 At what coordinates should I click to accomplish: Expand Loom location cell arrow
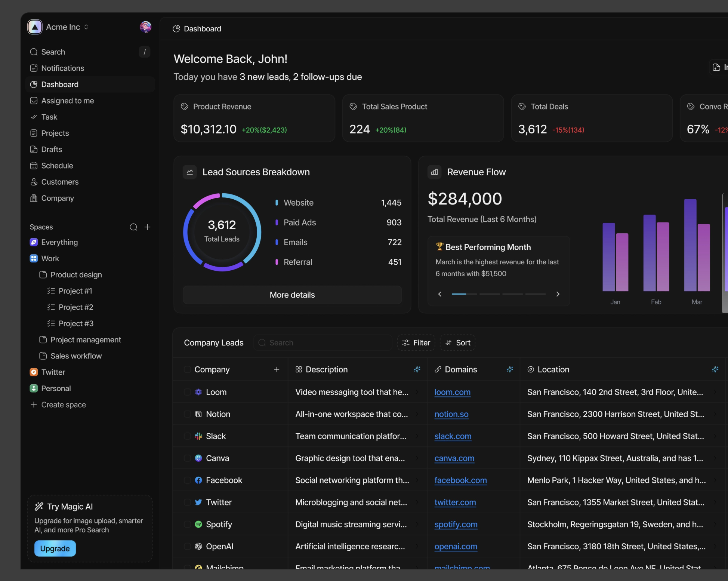[715, 392]
